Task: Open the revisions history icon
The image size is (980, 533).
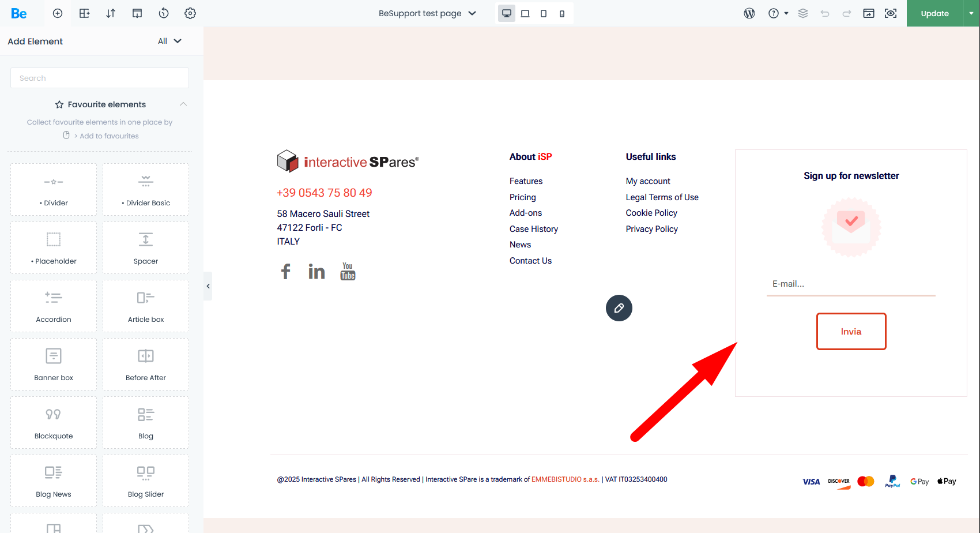Action: pos(164,13)
